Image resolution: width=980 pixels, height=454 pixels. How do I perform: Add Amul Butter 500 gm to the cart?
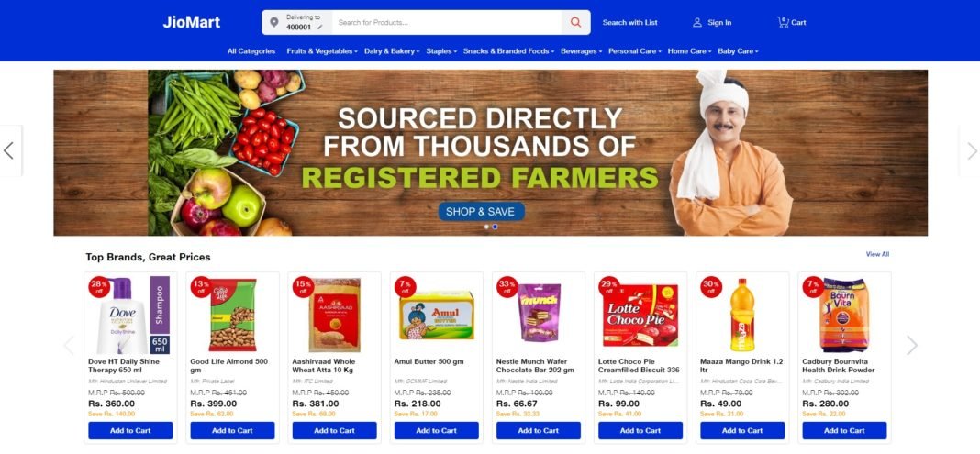point(436,430)
